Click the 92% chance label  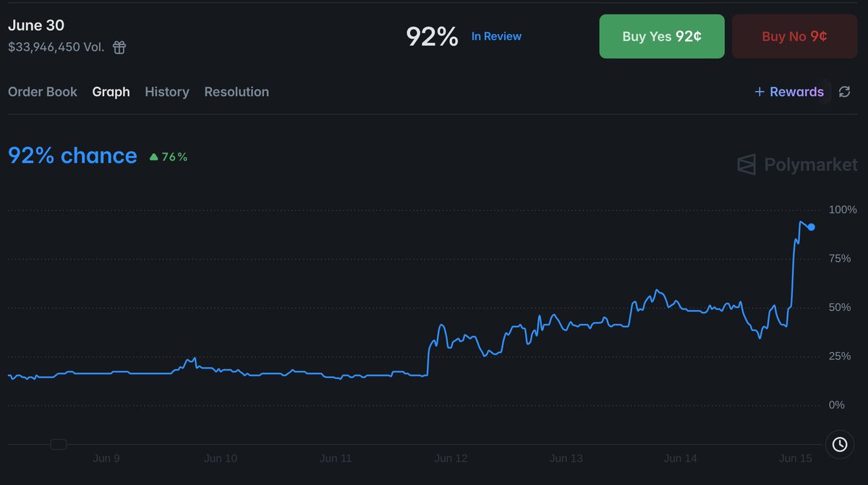click(72, 155)
